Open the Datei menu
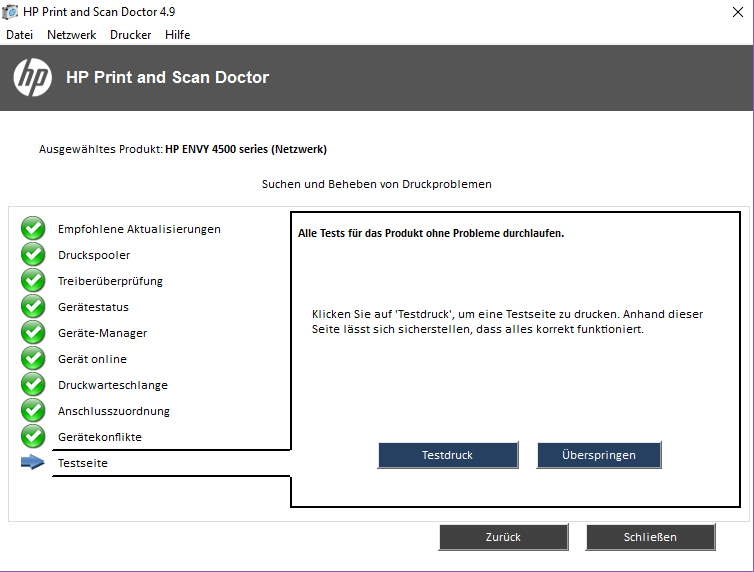Image resolution: width=754 pixels, height=572 pixels. tap(19, 35)
